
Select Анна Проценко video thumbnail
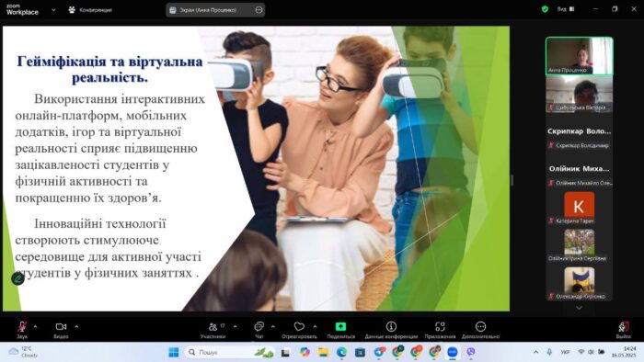coord(579,56)
